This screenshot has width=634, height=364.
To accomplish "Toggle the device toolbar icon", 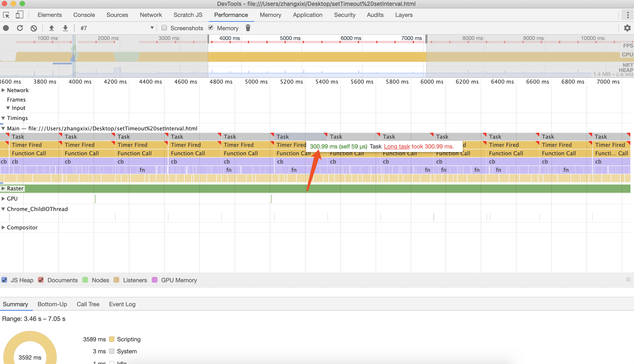I will coord(20,15).
